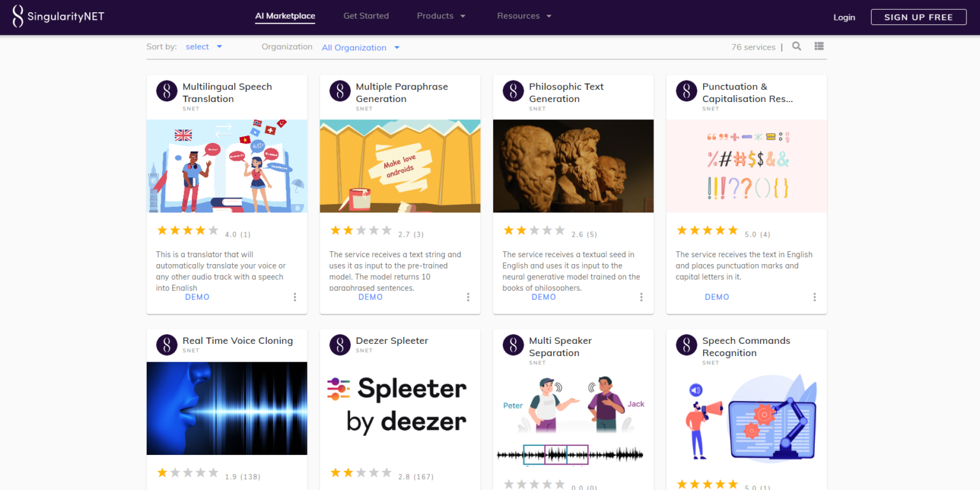Click the star rating of Punctuation & Capitalisation
980x490 pixels.
pos(707,230)
